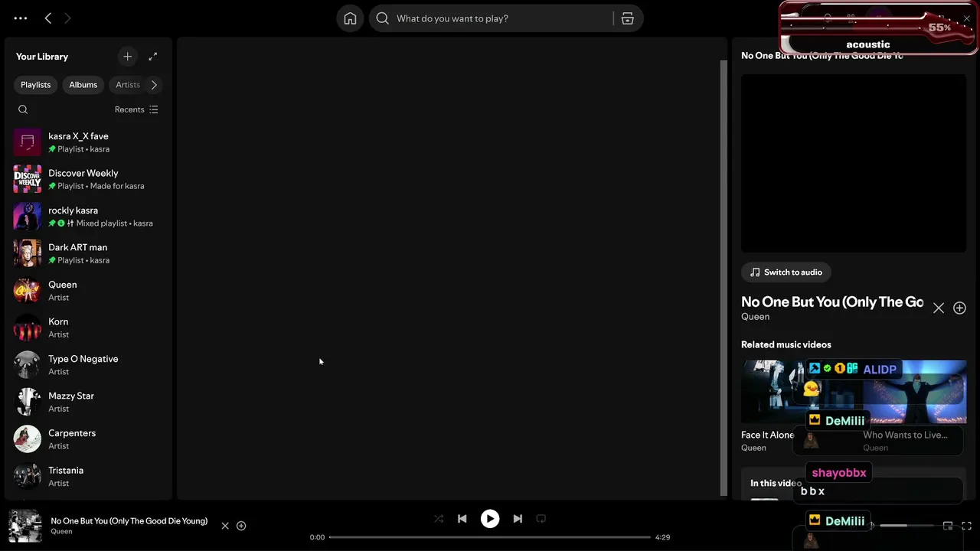Add track via plus in bottom bar
The height and width of the screenshot is (551, 980).
click(x=241, y=526)
